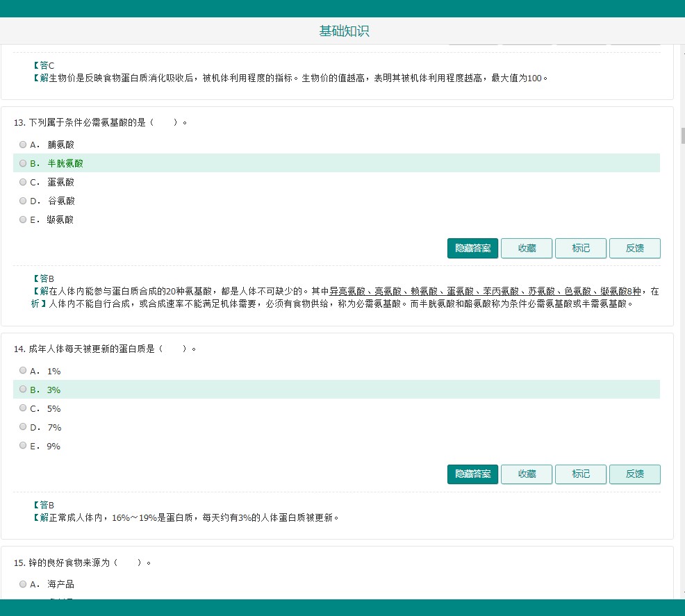Select the 7% answer option
685x616 pixels.
[x=23, y=427]
